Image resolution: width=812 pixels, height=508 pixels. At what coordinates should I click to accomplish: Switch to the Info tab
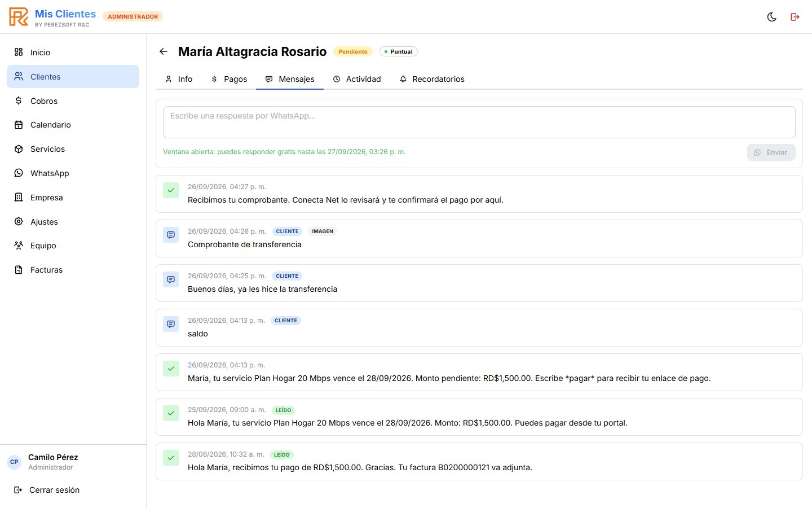tap(179, 79)
